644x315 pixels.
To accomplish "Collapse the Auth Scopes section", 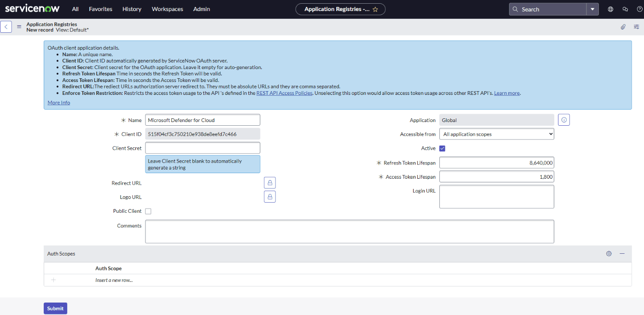I will (622, 254).
